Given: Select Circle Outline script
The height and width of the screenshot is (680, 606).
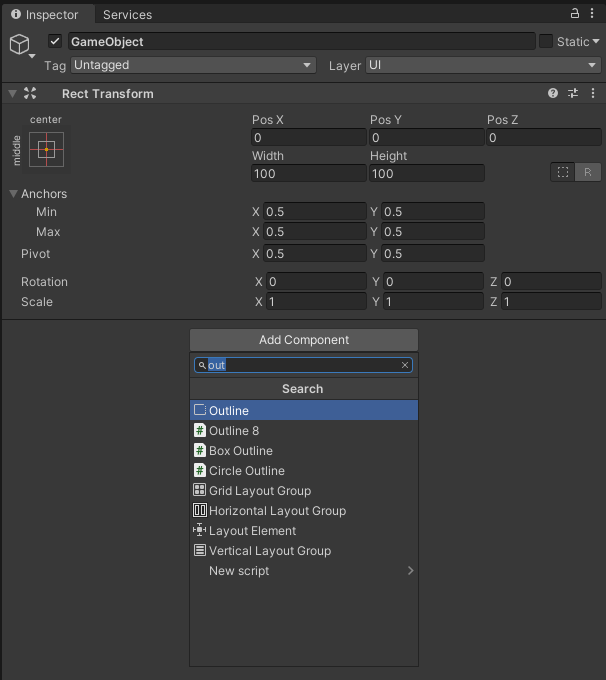Looking at the screenshot, I should coord(304,471).
